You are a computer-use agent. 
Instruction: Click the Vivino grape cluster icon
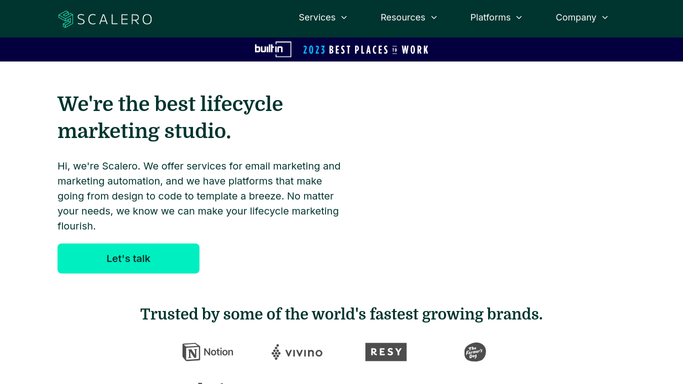pyautogui.click(x=276, y=352)
